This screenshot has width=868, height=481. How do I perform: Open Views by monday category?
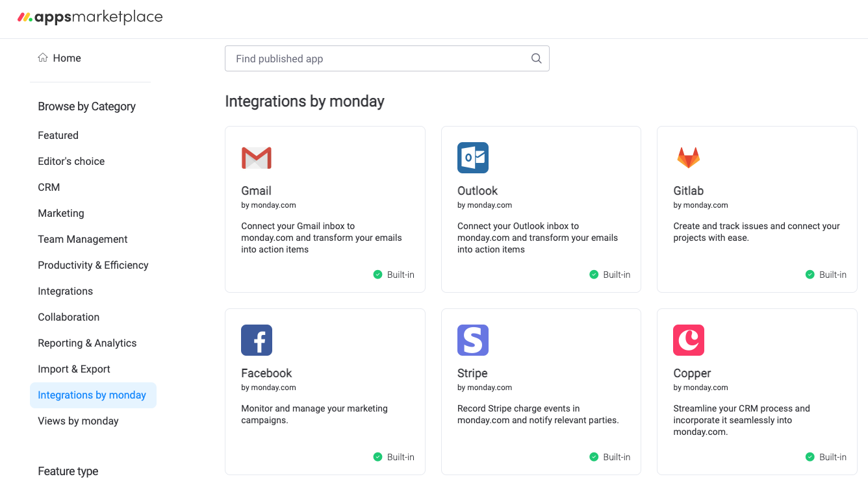(x=78, y=421)
